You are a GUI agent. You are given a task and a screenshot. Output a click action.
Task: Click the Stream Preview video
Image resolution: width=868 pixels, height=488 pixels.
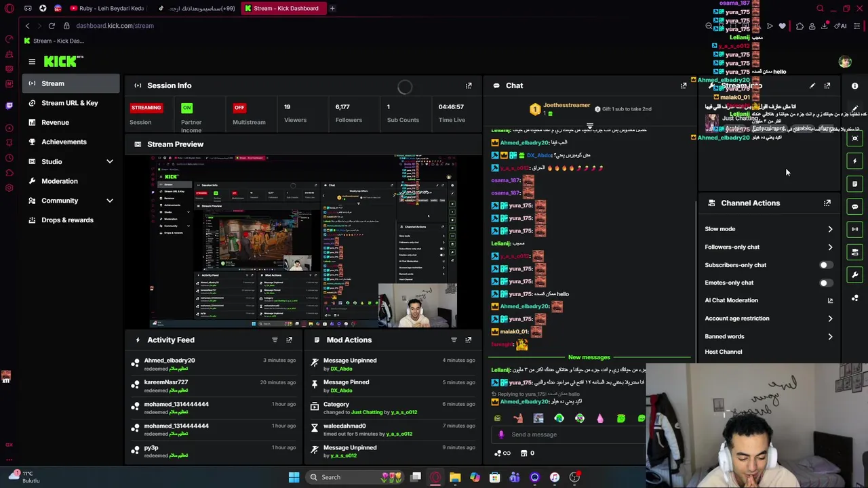click(303, 241)
